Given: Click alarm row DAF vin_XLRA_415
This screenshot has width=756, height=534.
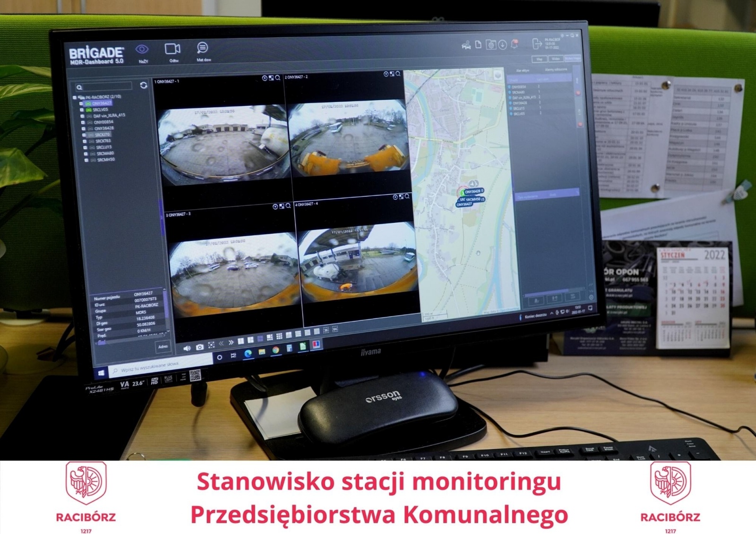Looking at the screenshot, I should (x=540, y=98).
